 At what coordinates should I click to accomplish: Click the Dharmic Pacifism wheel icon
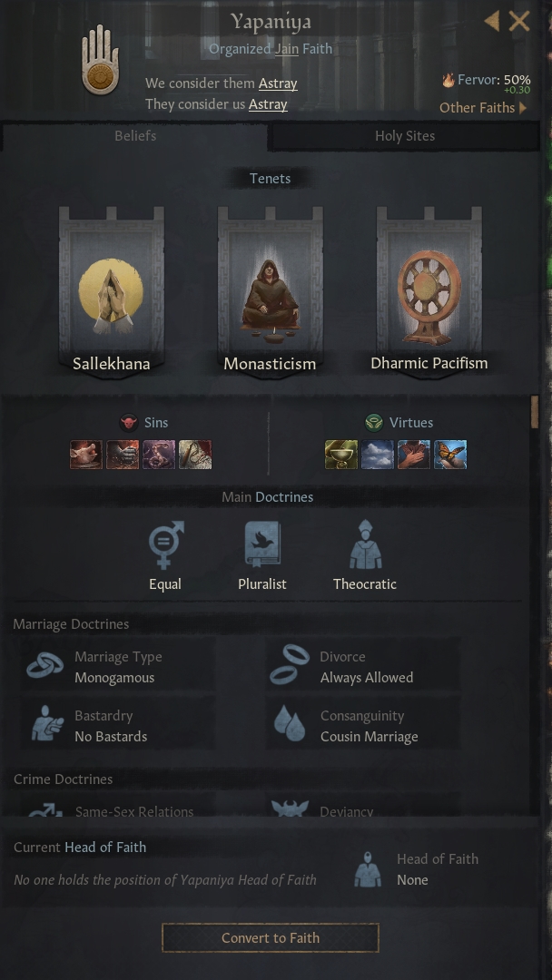[x=429, y=298]
